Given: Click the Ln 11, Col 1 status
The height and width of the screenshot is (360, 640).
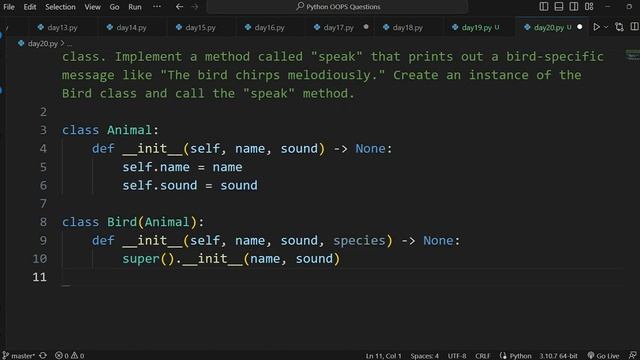Looking at the screenshot, I should (383, 356).
